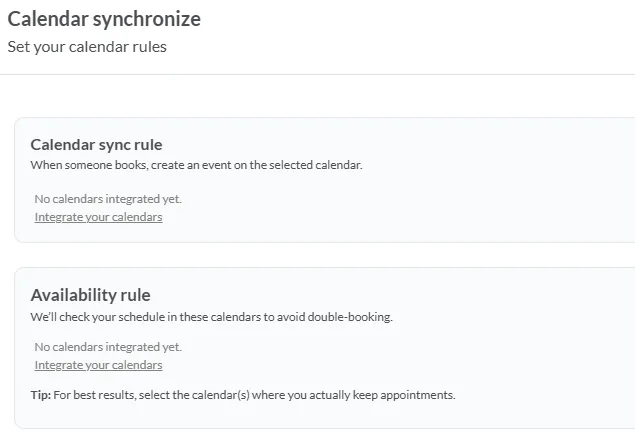
Task: Click the 'We'll check your schedule' description
Action: [x=211, y=317]
